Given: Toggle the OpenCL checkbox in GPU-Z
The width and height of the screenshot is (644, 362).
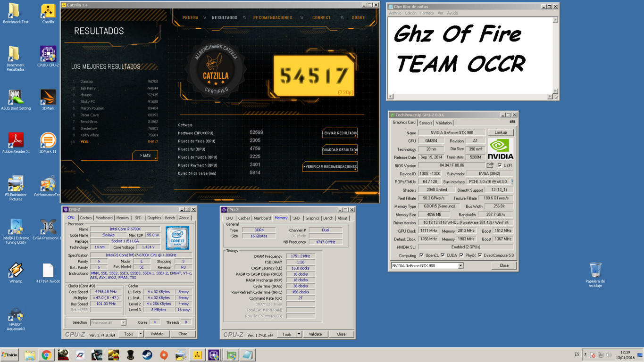Looking at the screenshot, I should click(x=421, y=255).
